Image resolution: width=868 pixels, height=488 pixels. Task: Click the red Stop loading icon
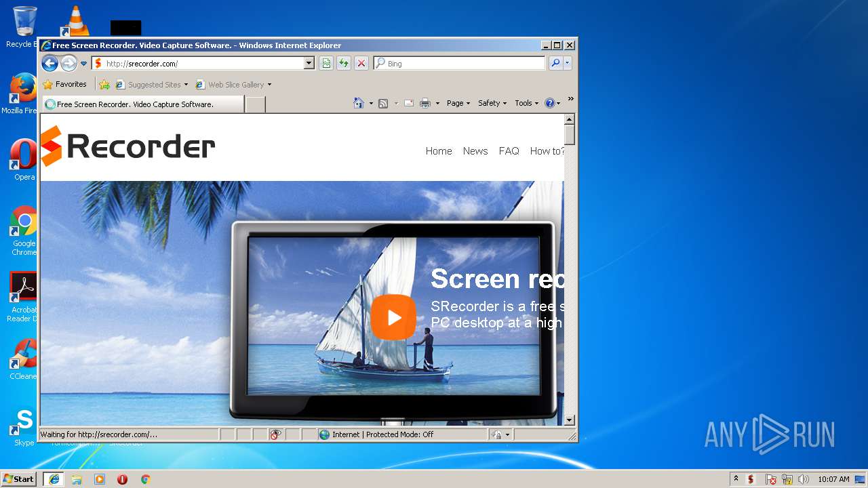pyautogui.click(x=361, y=63)
